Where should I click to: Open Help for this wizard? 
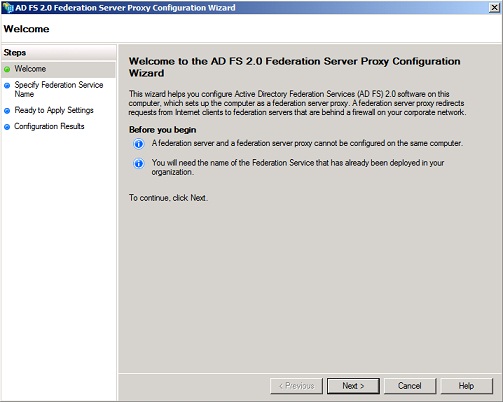466,386
